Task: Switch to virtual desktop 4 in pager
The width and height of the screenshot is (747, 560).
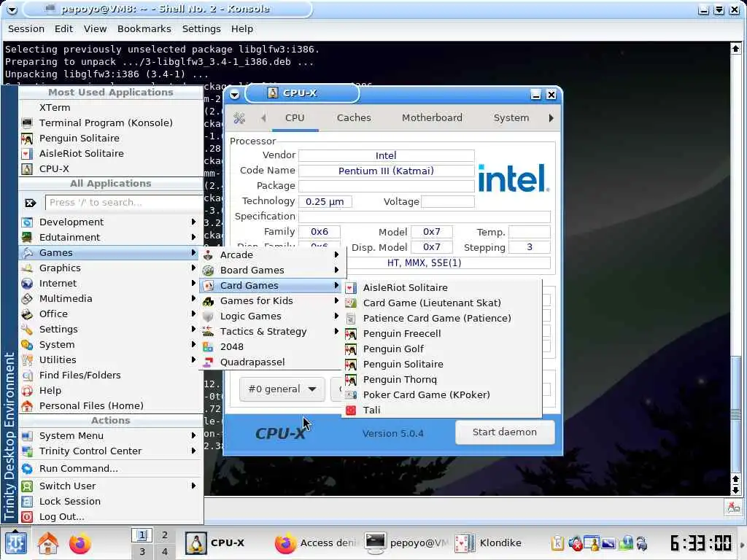Action: point(164,551)
